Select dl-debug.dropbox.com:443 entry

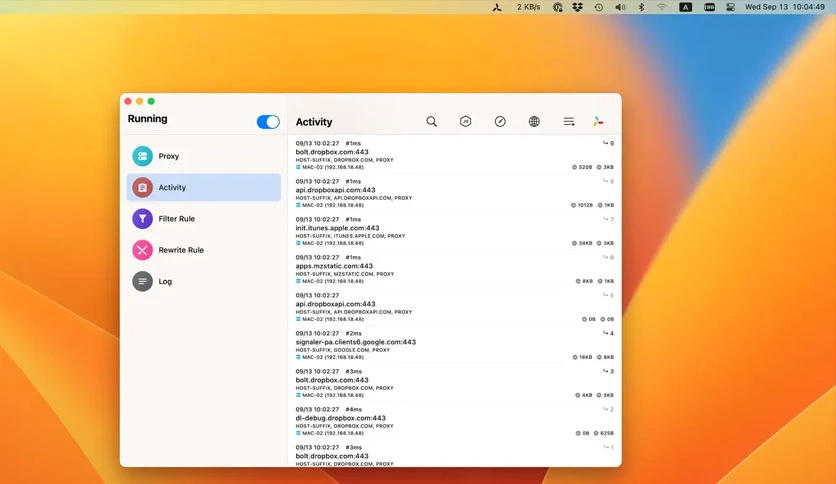point(454,421)
